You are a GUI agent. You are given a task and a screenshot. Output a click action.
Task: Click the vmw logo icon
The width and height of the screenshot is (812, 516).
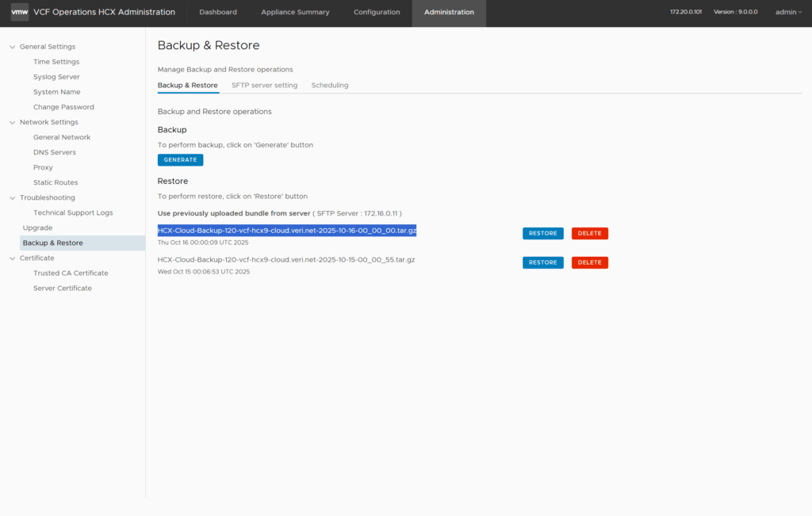20,12
